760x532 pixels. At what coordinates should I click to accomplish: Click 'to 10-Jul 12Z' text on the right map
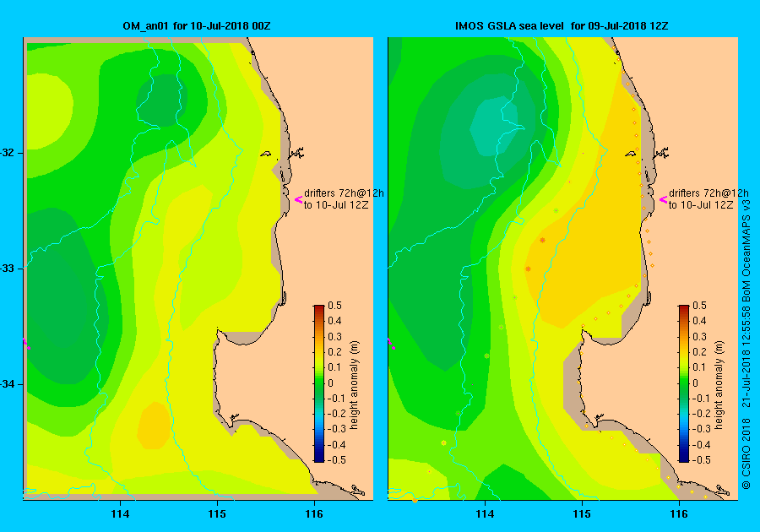click(701, 205)
